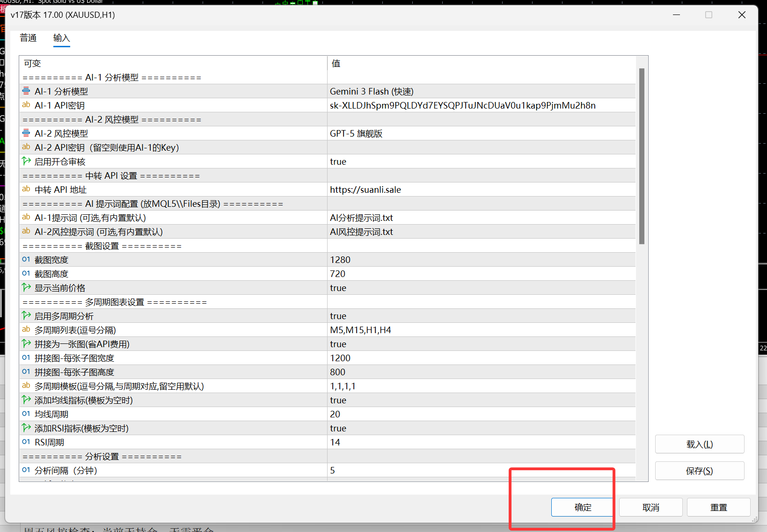767x532 pixels.
Task: Click the 14 value for RSI周期
Action: tap(335, 442)
